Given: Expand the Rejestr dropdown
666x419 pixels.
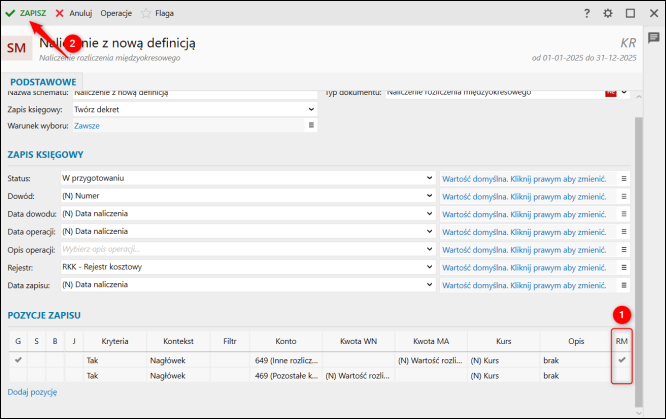Looking at the screenshot, I should tap(427, 268).
